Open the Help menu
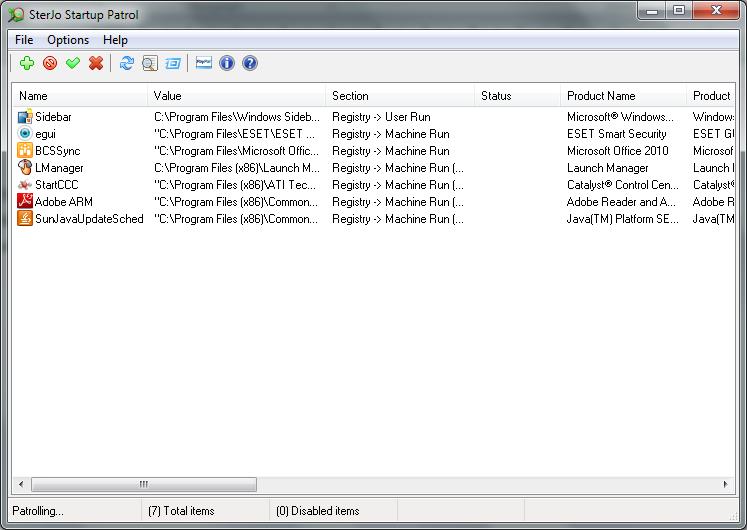This screenshot has width=747, height=530. (115, 40)
